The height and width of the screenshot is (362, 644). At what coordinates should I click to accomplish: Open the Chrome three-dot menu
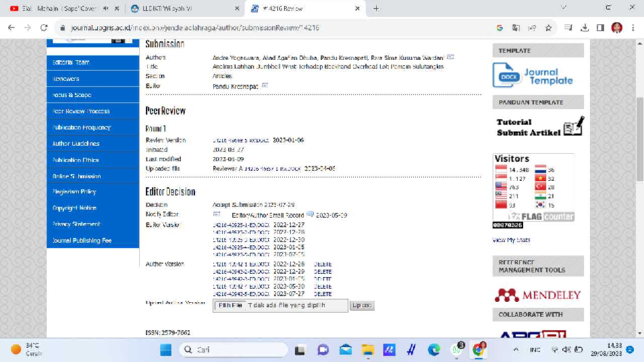click(x=633, y=28)
